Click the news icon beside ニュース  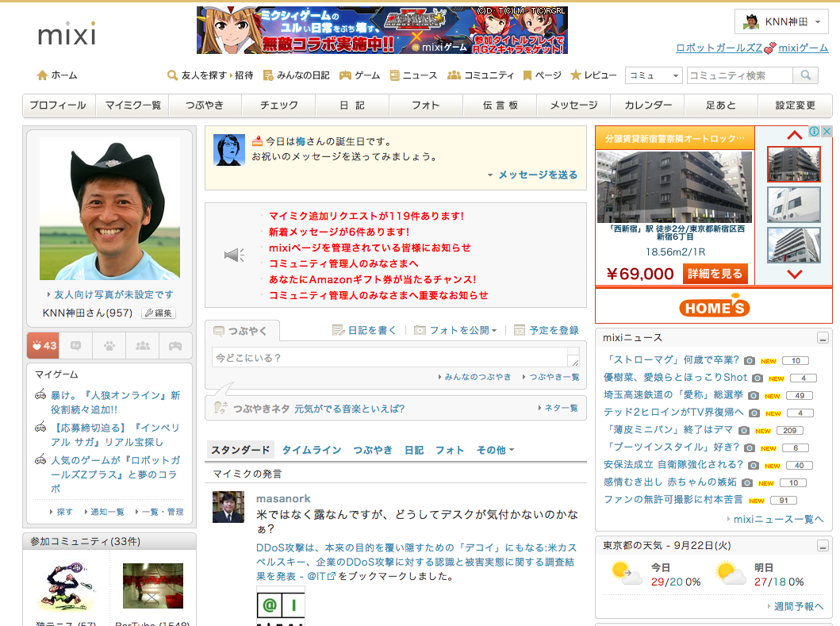pos(395,75)
